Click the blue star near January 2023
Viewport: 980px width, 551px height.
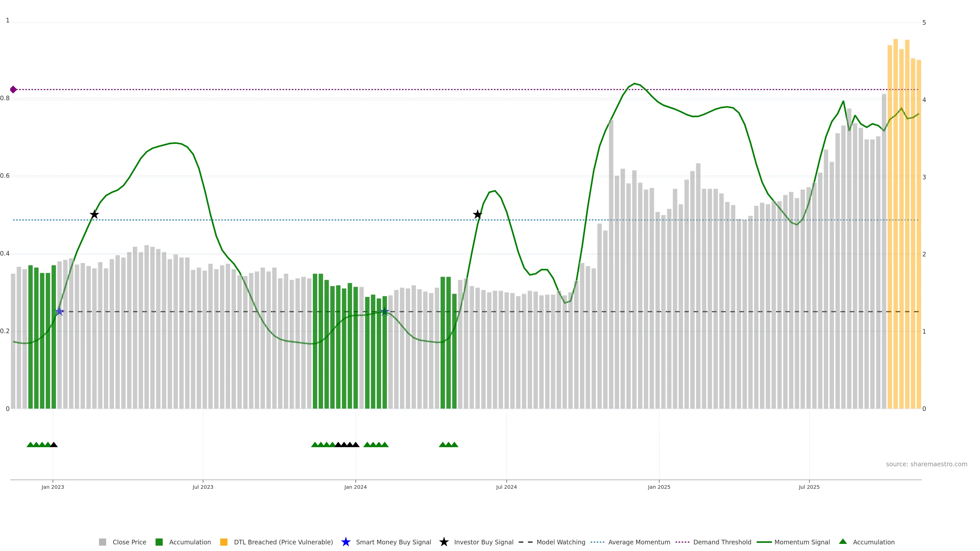pyautogui.click(x=59, y=311)
